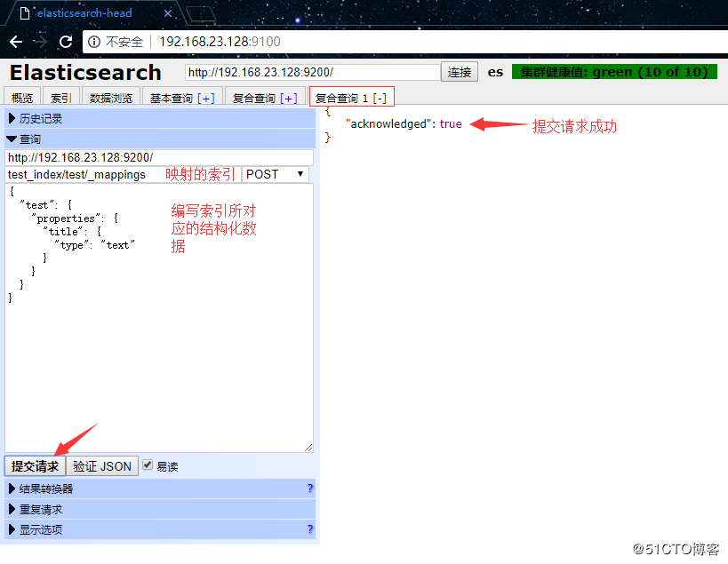
Task: Click the test_index/test/_mappings path field
Action: click(123, 174)
